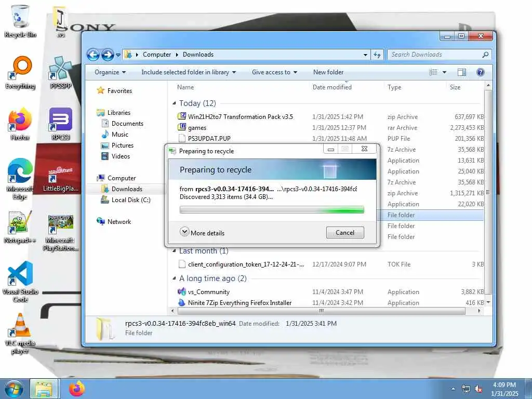532x399 pixels.
Task: Select the vs_Community application icon
Action: pyautogui.click(x=182, y=291)
